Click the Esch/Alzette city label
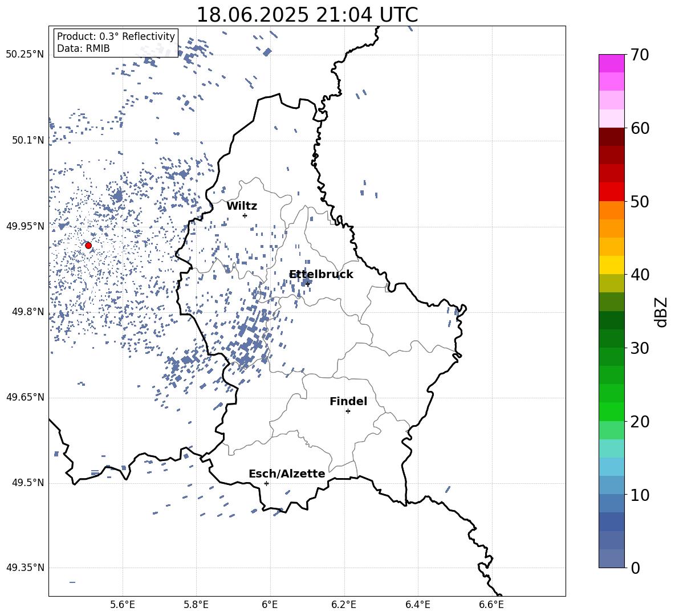This screenshot has width=675, height=616. tap(287, 474)
